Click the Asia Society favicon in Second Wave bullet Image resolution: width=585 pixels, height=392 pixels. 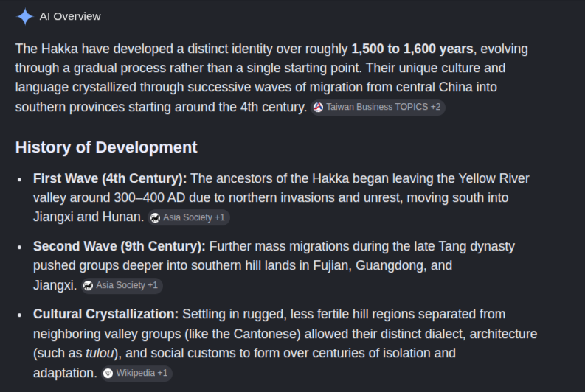point(88,286)
